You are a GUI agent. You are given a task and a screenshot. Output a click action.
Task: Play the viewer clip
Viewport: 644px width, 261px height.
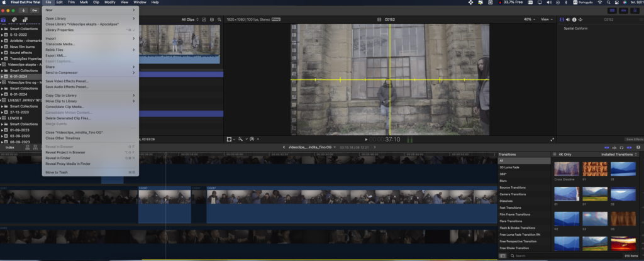click(367, 140)
